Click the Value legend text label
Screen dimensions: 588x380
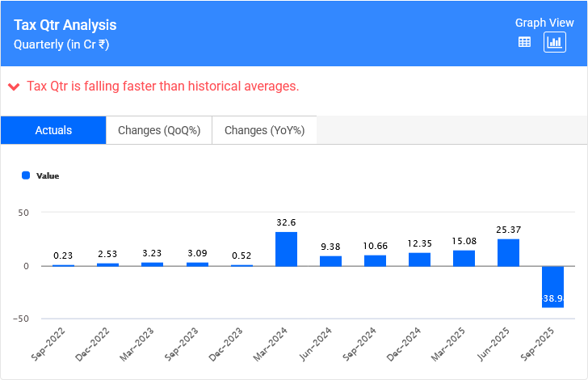[48, 175]
